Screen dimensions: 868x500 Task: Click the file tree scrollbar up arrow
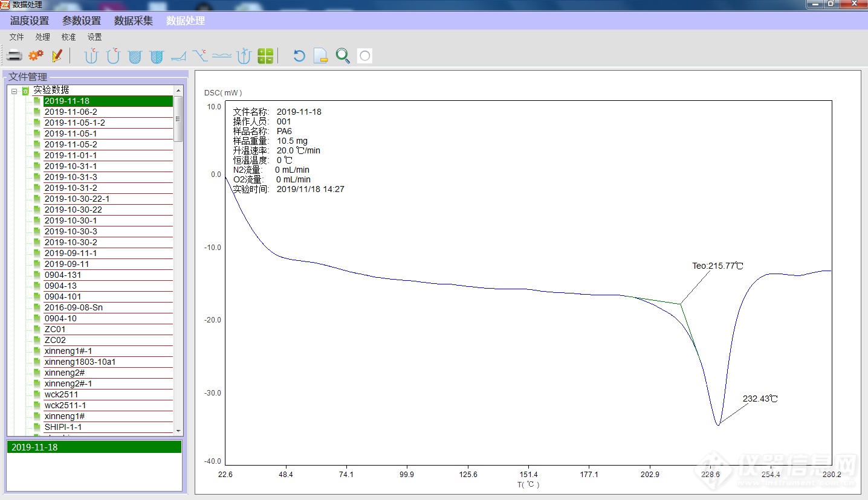(x=178, y=90)
